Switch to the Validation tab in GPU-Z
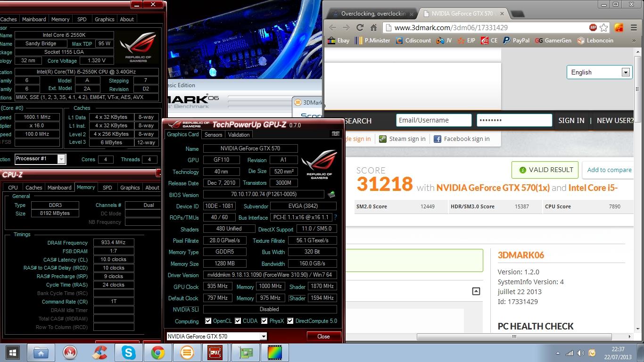The image size is (644, 362). coord(239,134)
